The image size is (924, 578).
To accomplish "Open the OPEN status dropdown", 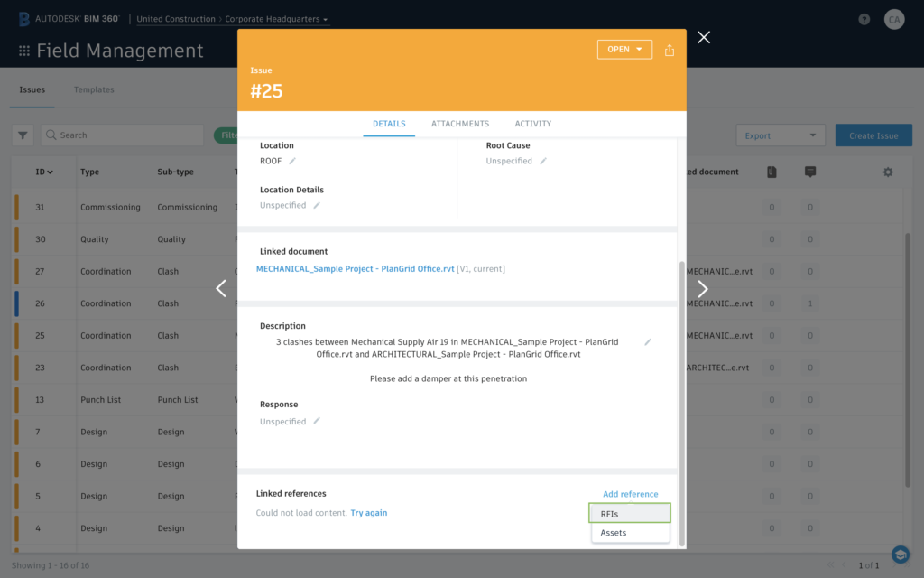I will pyautogui.click(x=624, y=50).
